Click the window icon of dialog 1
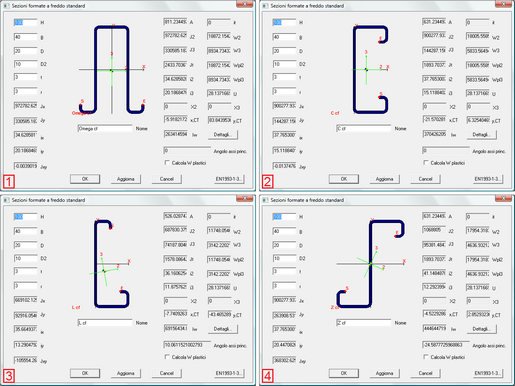Image resolution: width=515 pixels, height=386 pixels. [x=7, y=6]
